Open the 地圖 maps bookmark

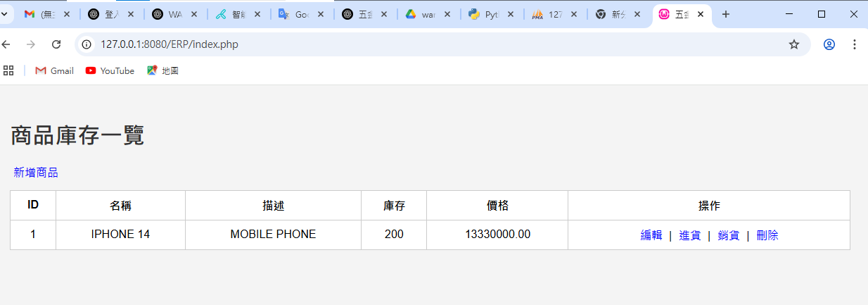coord(162,70)
